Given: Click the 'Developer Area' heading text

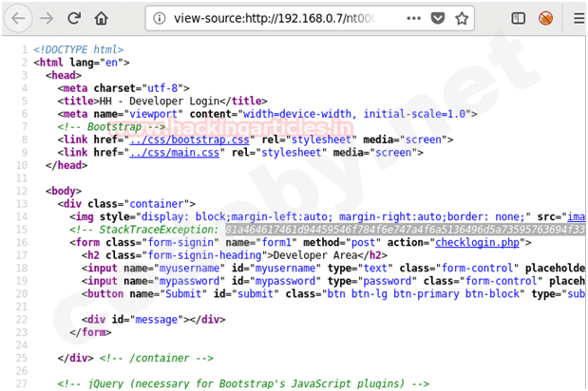Looking at the screenshot, I should click(x=315, y=255).
